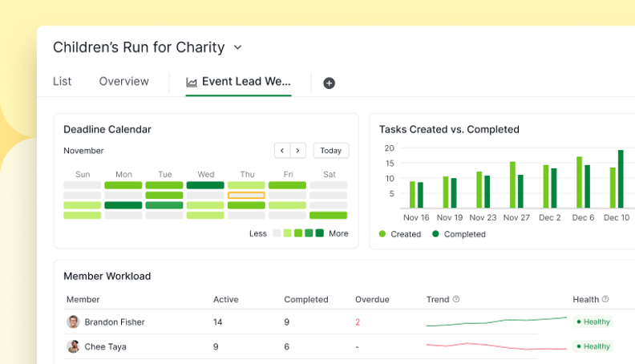Click the orange-outlined Thursday calendar cell
Screen dimensions: 635x364
(246, 195)
